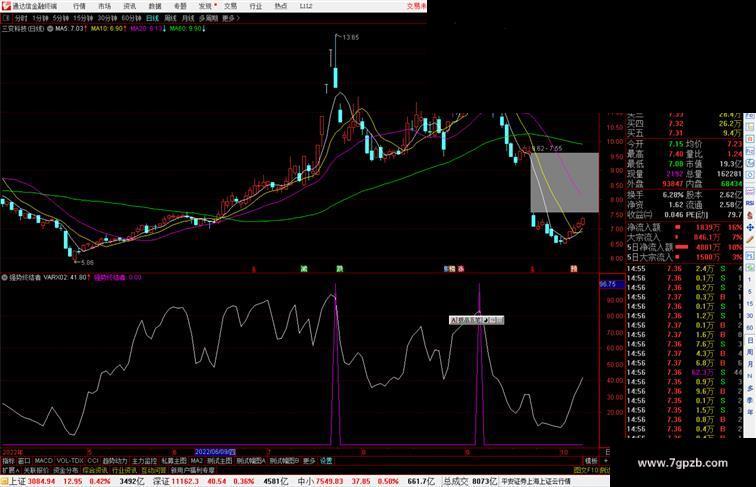Open the 行业 menu item
Image resolution: width=756 pixels, height=487 pixels.
click(256, 6)
